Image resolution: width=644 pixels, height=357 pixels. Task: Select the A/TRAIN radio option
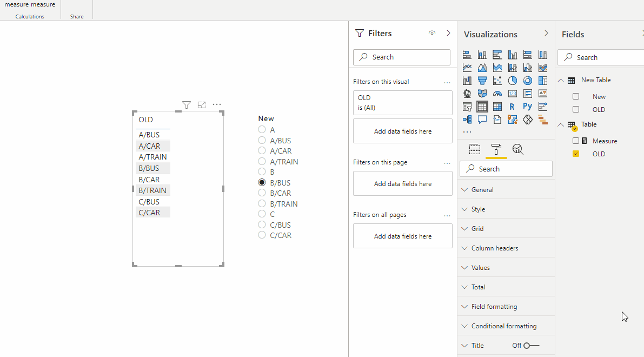262,161
